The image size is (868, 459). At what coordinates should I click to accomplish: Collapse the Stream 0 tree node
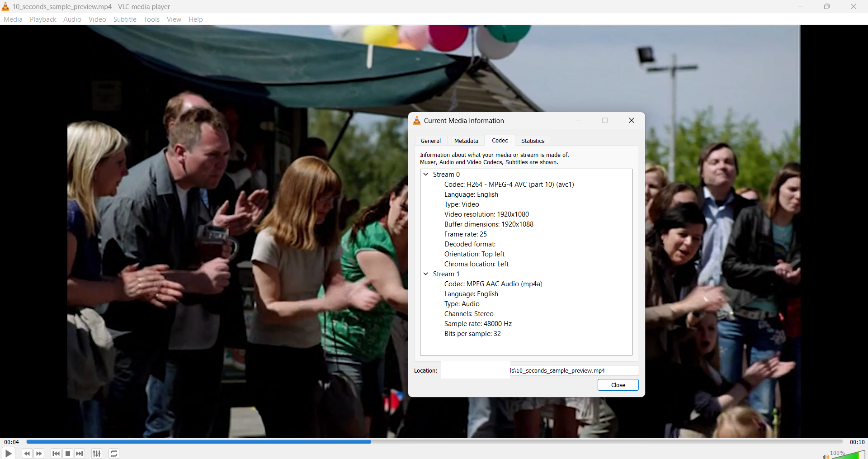(x=426, y=174)
